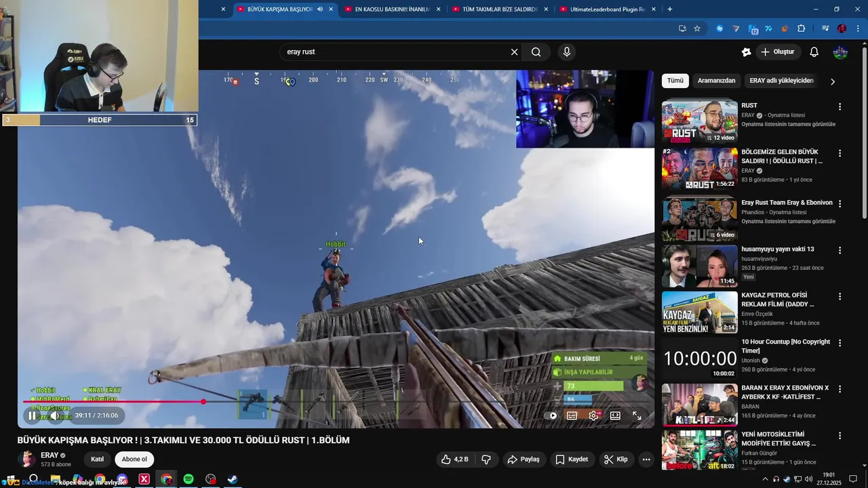
Task: Click the Katıl membership button
Action: pos(97,459)
